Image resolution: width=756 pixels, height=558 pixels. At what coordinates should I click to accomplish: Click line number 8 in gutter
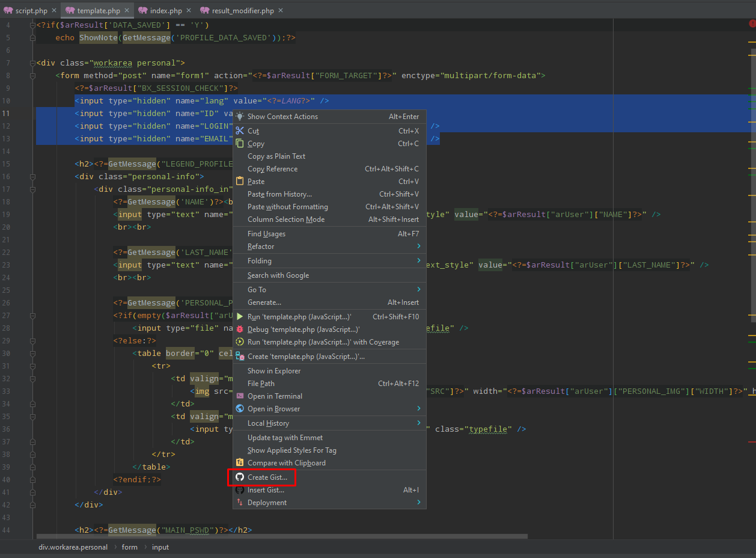pos(8,76)
